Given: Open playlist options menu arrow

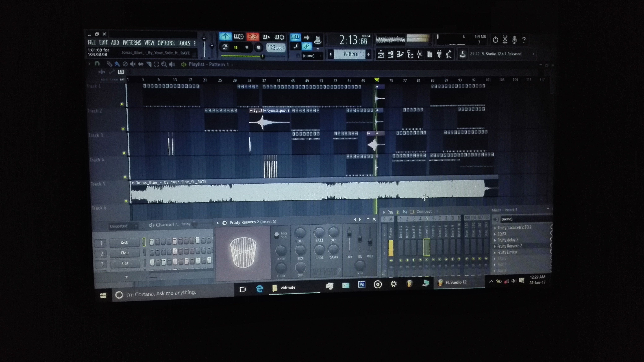Looking at the screenshot, I should 89,64.
